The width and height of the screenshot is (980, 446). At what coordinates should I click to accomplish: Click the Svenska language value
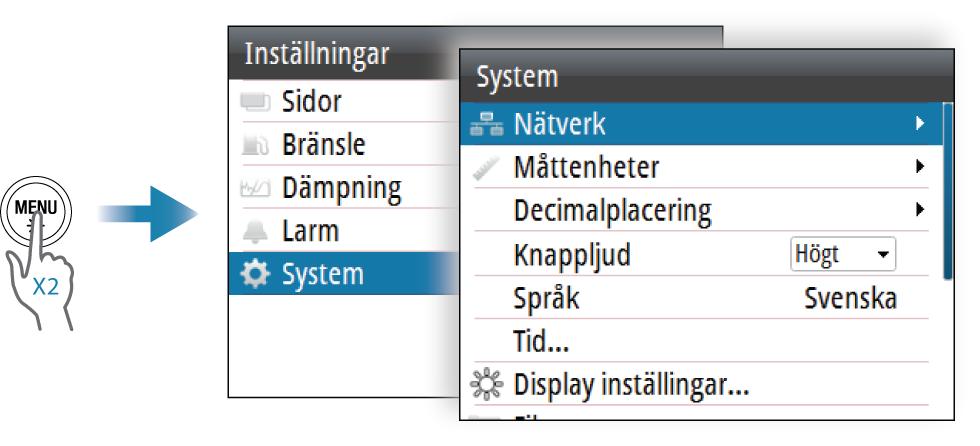pos(850,298)
